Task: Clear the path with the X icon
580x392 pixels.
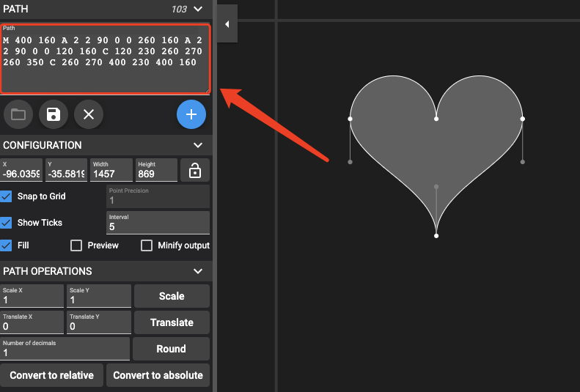Action: coord(89,114)
